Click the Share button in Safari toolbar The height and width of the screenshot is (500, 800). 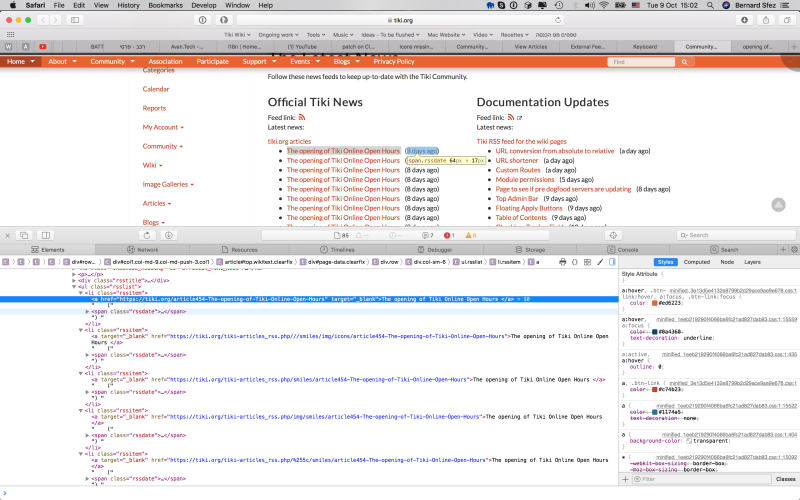pos(766,20)
